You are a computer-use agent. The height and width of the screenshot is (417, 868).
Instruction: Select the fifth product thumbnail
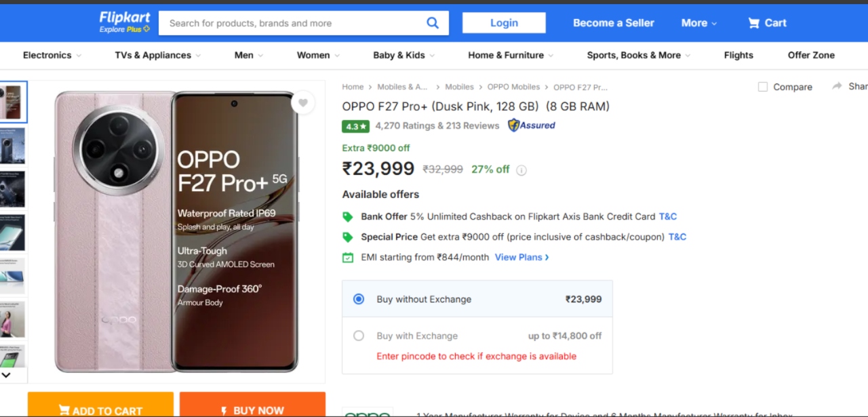coord(13,276)
